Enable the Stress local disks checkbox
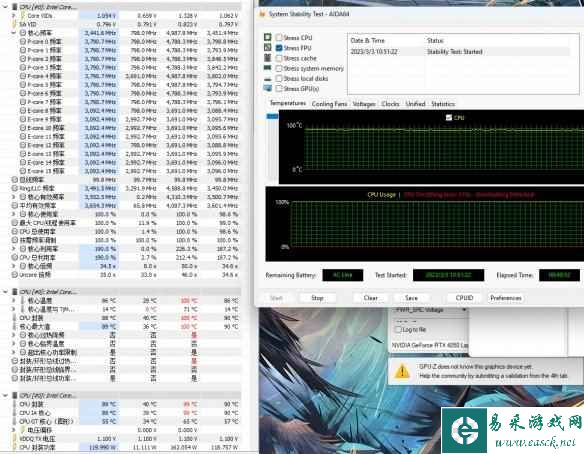Image resolution: width=584 pixels, height=454 pixels. pos(279,79)
